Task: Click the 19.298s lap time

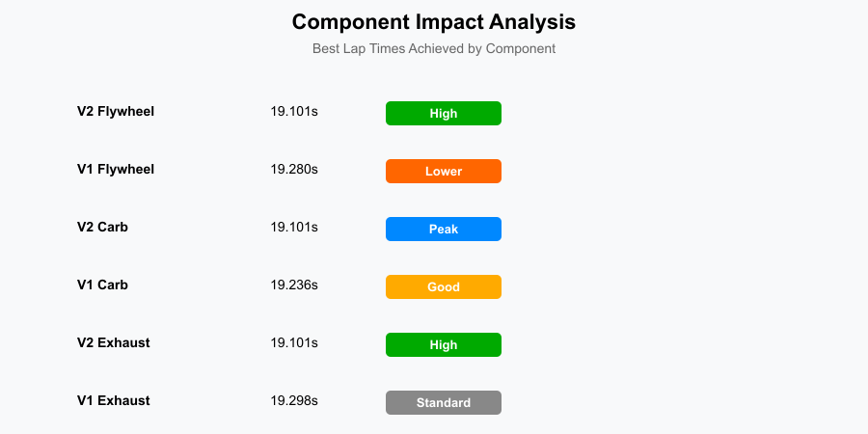Action: point(294,401)
